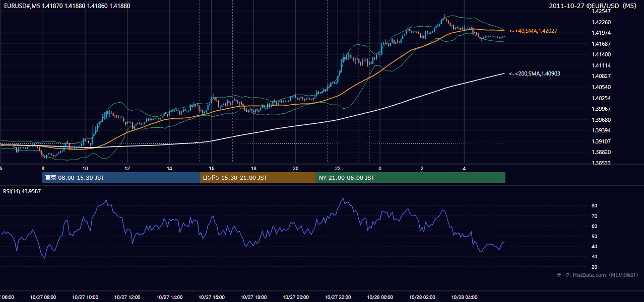This screenshot has width=644, height=302.
Task: Click price axis label 1.40827
Action: point(601,76)
